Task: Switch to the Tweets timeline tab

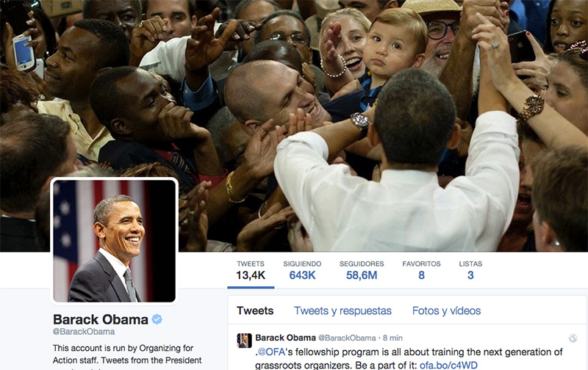Action: 255,311
